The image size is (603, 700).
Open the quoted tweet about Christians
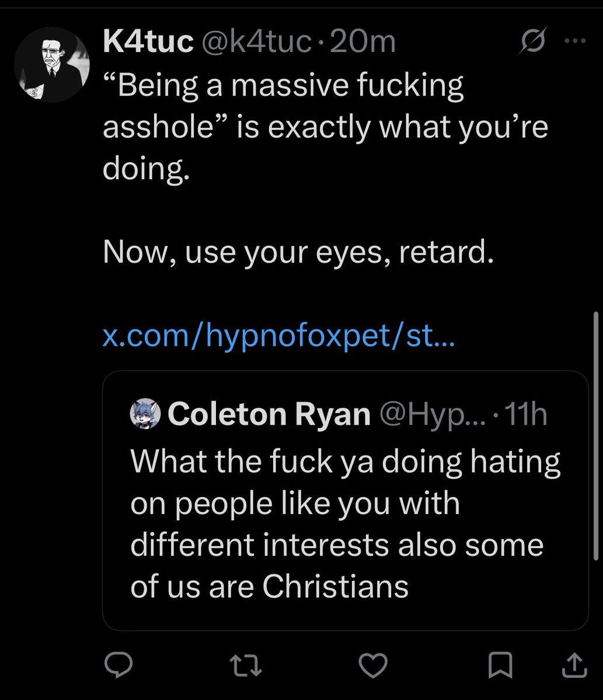[x=345, y=501]
